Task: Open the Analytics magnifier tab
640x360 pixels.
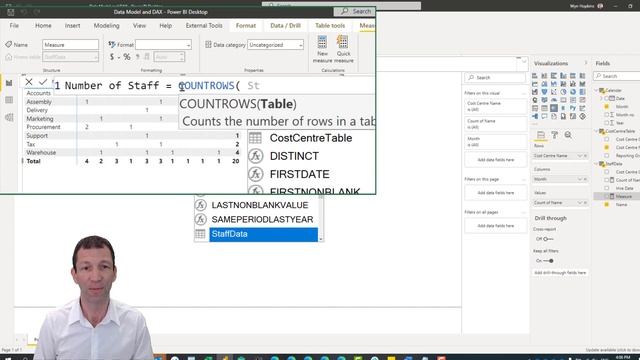Action: tap(568, 135)
